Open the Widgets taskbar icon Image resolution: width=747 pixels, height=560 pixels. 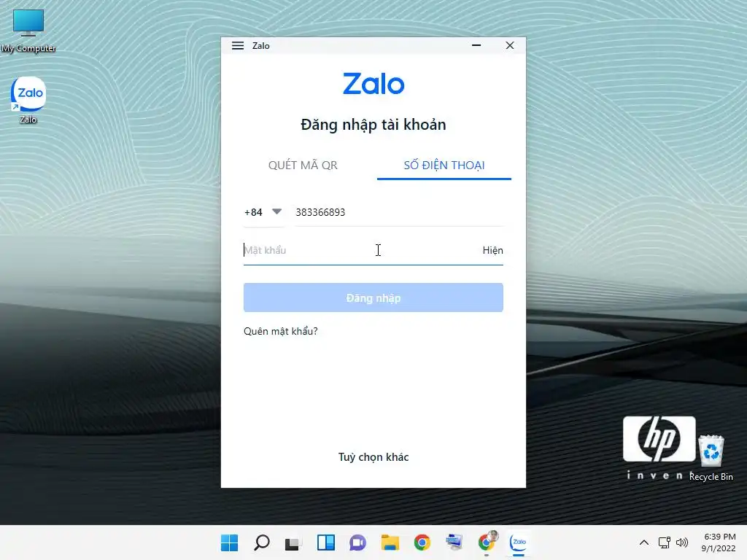point(326,542)
